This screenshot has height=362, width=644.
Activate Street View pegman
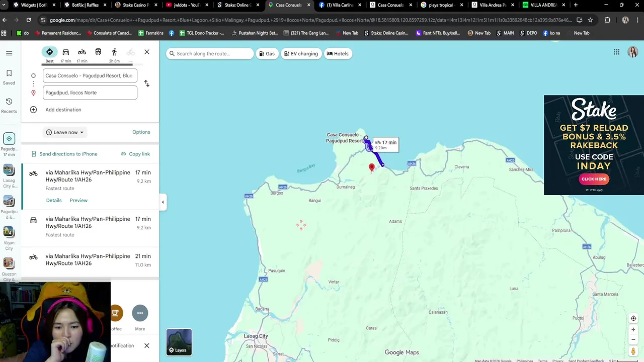pyautogui.click(x=633, y=351)
